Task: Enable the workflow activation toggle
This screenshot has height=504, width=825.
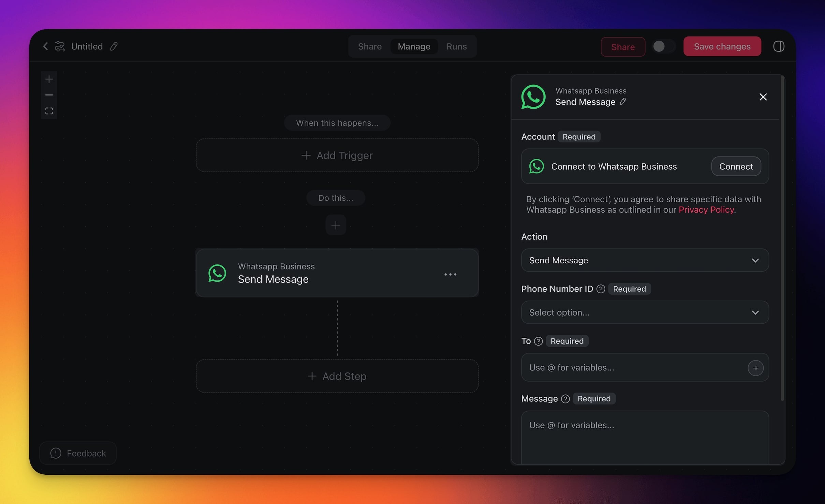Action: (x=663, y=46)
